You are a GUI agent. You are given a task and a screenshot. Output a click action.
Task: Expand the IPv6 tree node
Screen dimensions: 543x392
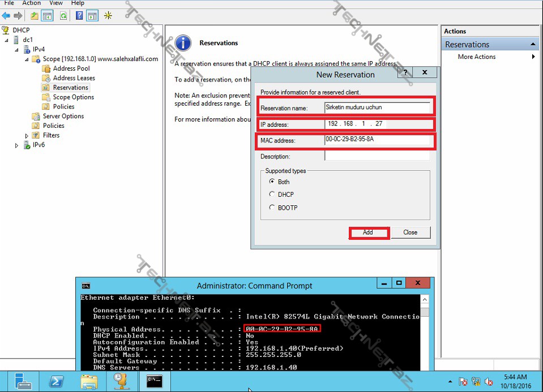[x=16, y=145]
